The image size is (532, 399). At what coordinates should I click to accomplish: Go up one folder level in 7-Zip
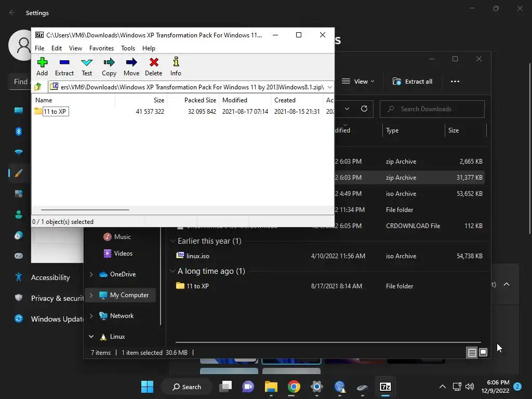pos(38,87)
